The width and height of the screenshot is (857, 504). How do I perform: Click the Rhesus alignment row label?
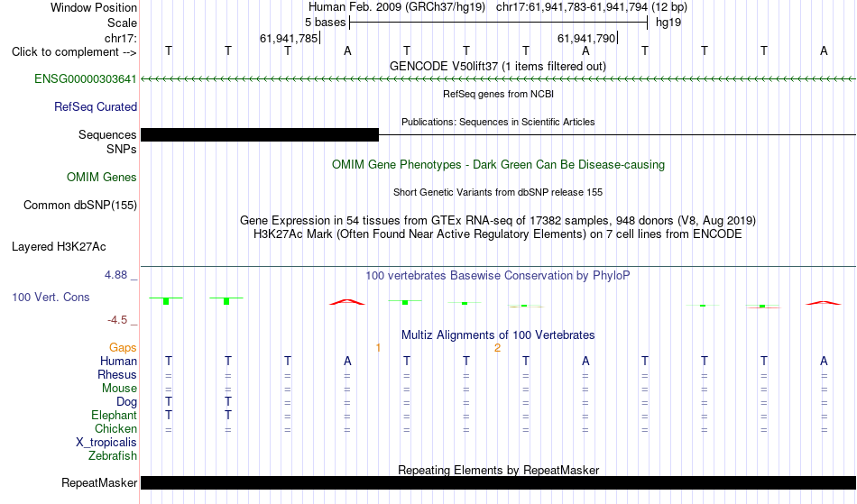(x=117, y=374)
